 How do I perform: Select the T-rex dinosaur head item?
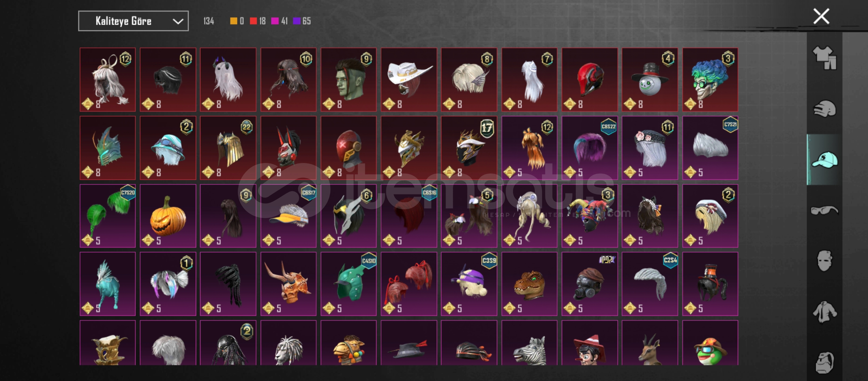pyautogui.click(x=529, y=284)
